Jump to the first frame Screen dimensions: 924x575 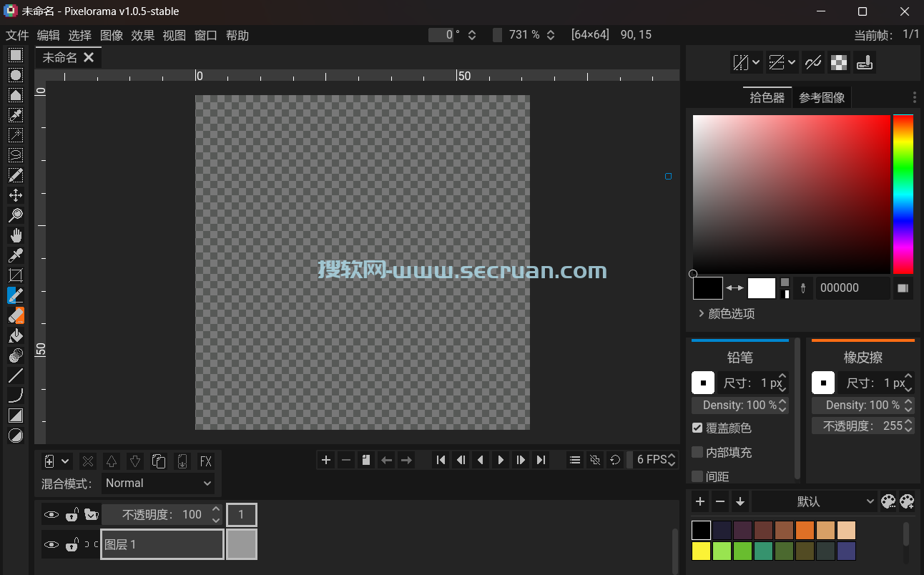click(x=441, y=460)
